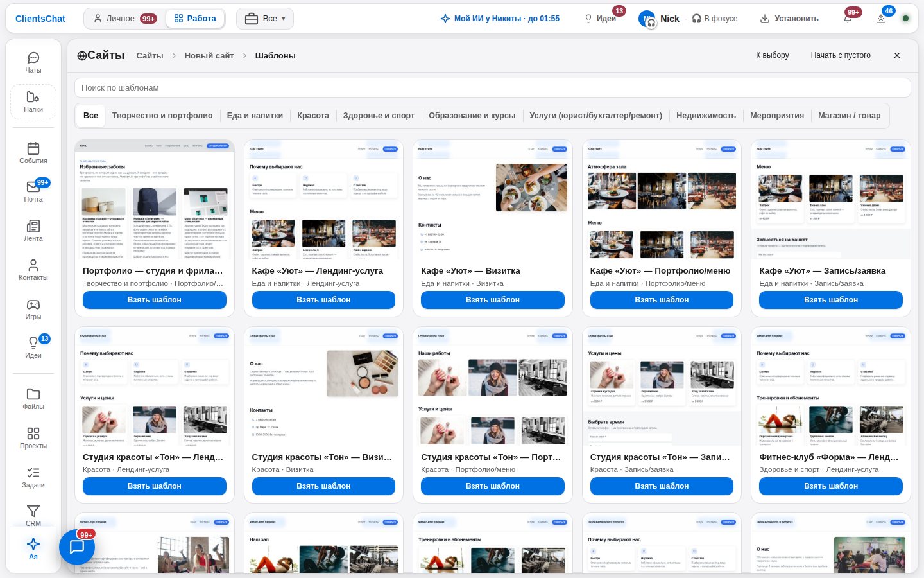This screenshot has width=924, height=578.
Task: Switch to Work (Работа) mode
Action: pyautogui.click(x=195, y=19)
